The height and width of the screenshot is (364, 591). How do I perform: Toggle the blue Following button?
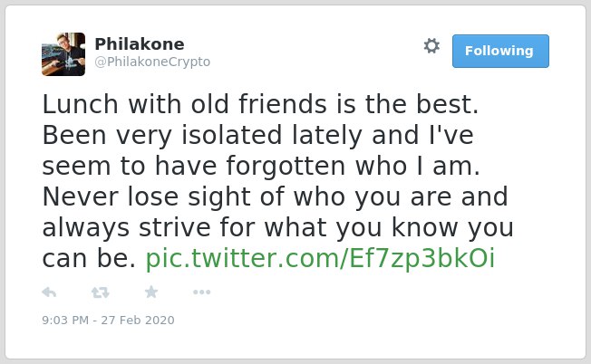click(x=500, y=51)
